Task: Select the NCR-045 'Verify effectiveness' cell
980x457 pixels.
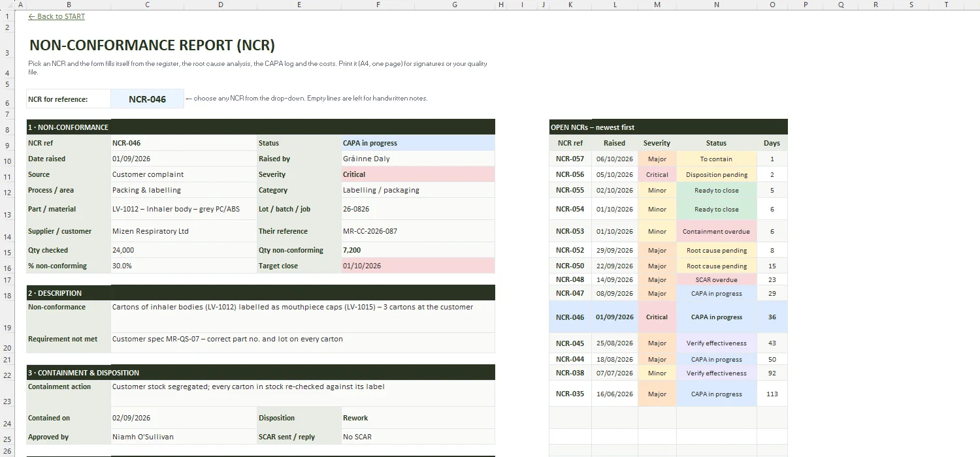Action: click(x=717, y=343)
